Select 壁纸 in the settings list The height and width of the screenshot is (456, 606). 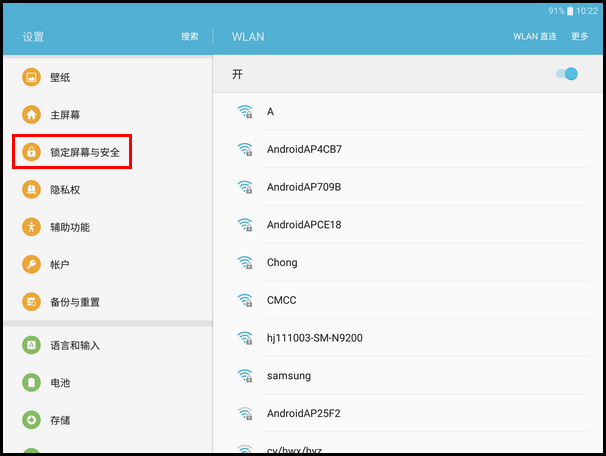[108, 77]
